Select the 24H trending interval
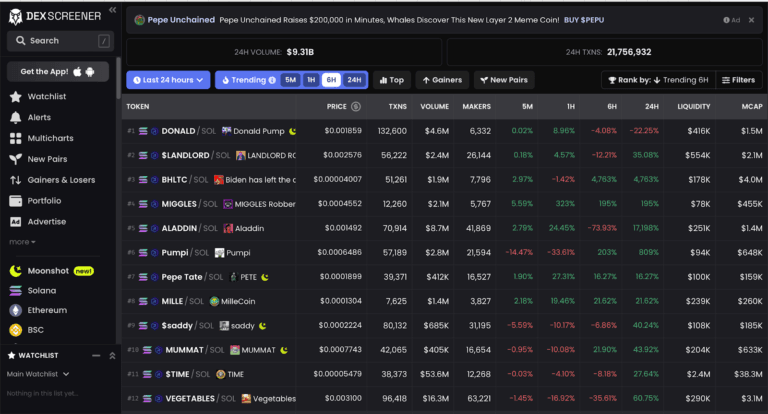 (354, 80)
